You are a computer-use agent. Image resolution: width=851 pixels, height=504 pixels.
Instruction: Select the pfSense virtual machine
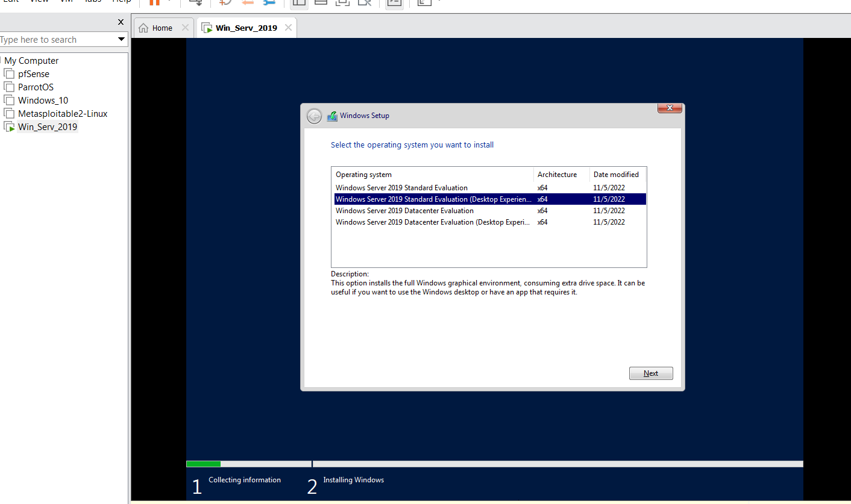(34, 74)
